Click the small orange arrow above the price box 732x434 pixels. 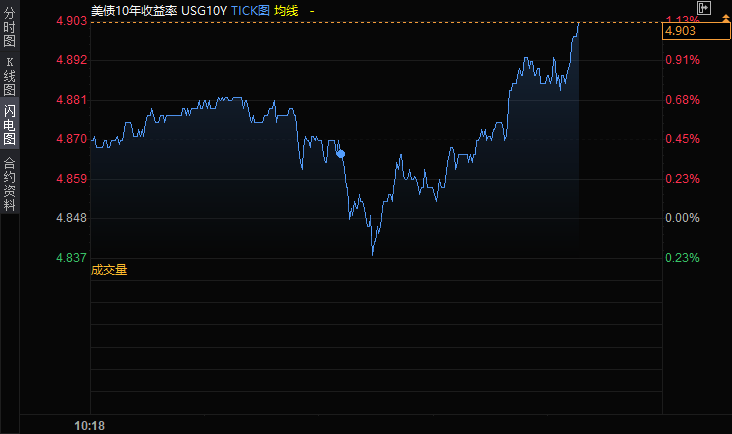(726, 18)
